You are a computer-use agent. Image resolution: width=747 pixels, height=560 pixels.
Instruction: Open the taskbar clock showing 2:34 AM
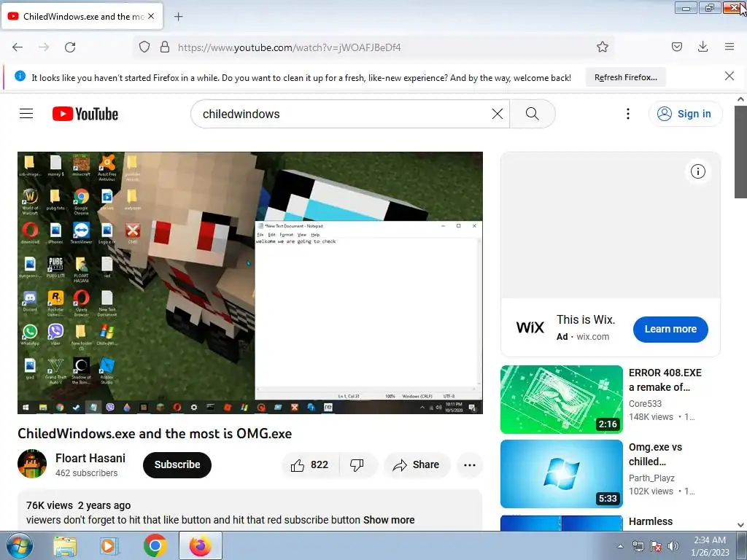tap(710, 546)
